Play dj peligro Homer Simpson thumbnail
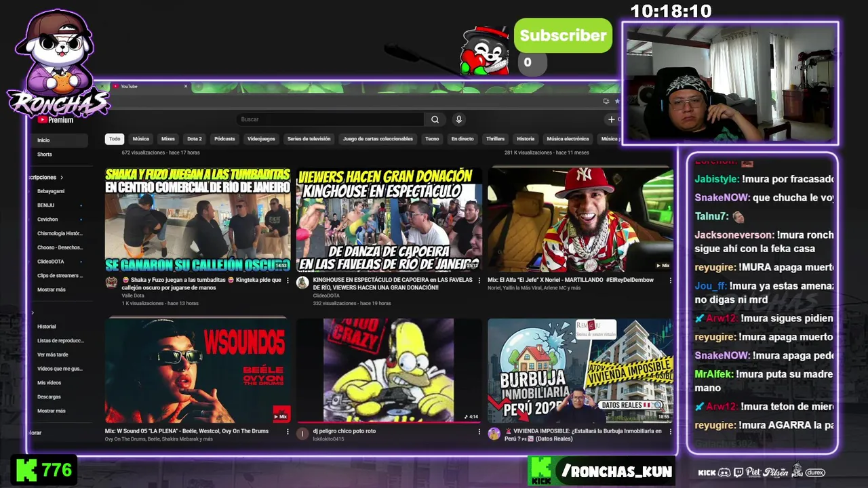This screenshot has height=488, width=868. pos(389,371)
